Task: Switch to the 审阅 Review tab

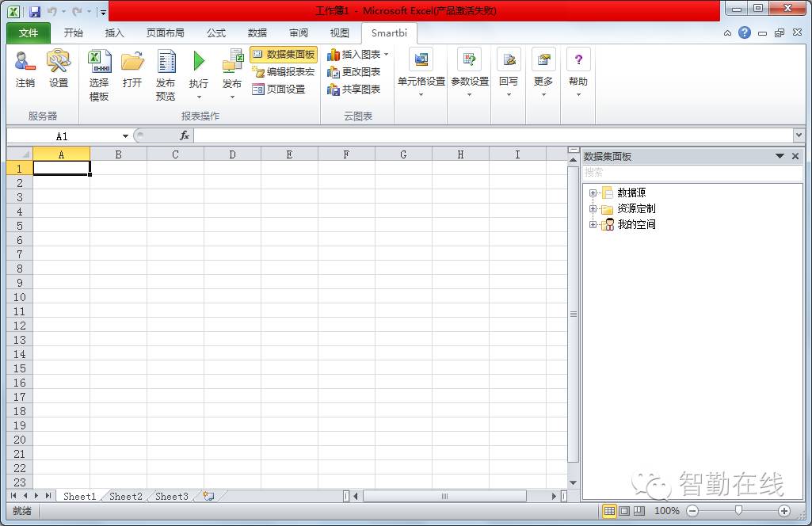Action: tap(299, 32)
